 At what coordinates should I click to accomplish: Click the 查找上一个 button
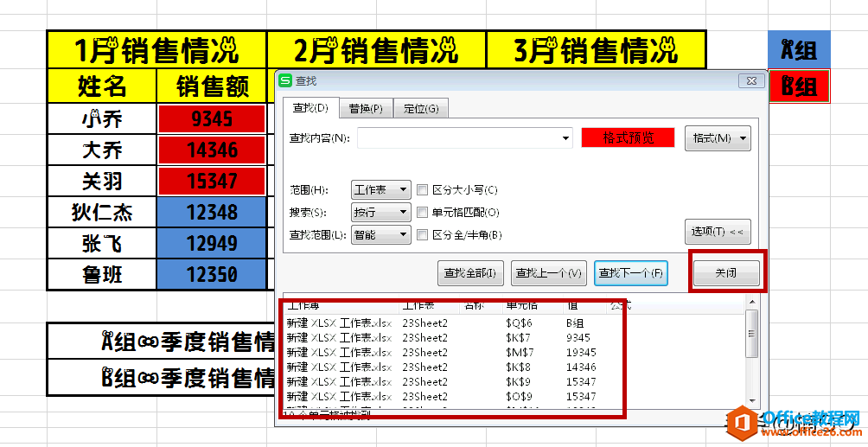tap(549, 273)
